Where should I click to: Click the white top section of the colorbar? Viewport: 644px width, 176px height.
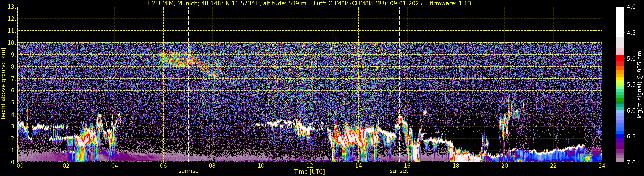620,22
